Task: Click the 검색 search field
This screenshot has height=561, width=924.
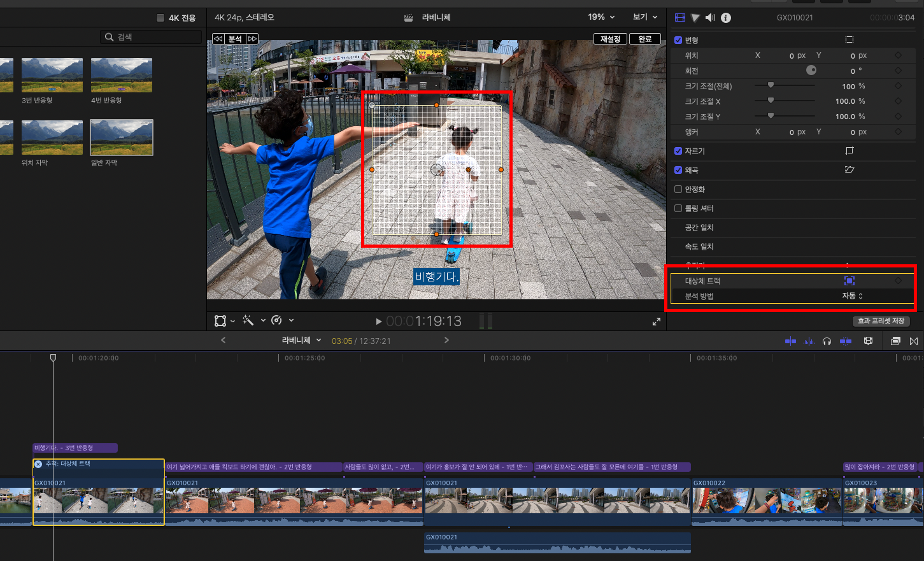Action: click(x=151, y=37)
